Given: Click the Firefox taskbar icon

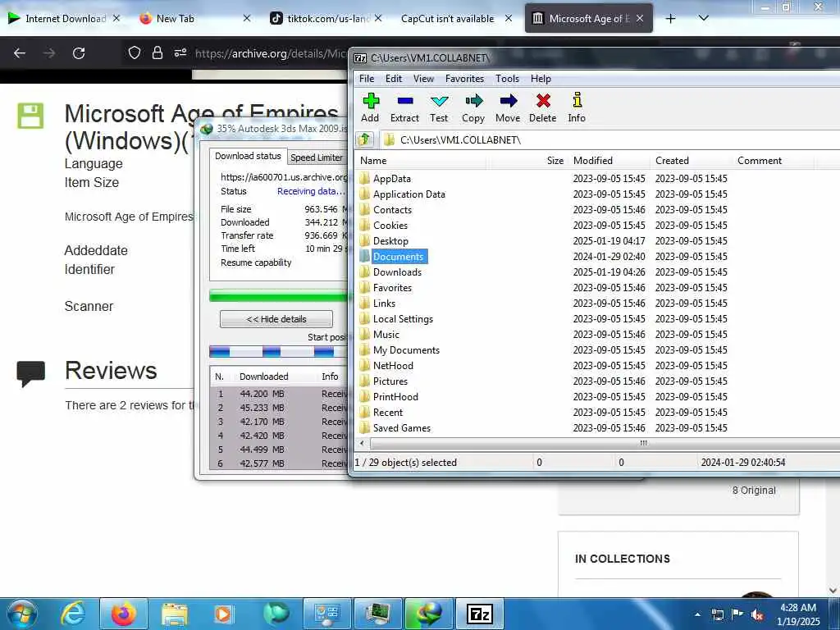Looking at the screenshot, I should click(x=124, y=614).
